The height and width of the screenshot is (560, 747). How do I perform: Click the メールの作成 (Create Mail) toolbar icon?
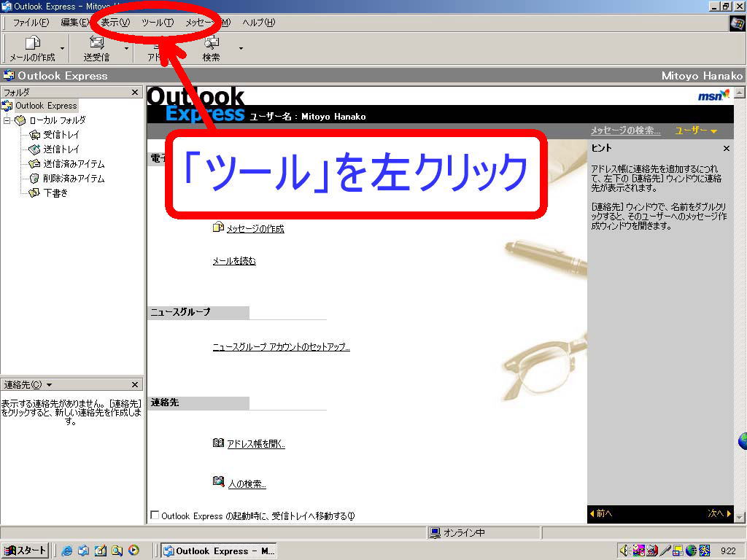[x=32, y=44]
